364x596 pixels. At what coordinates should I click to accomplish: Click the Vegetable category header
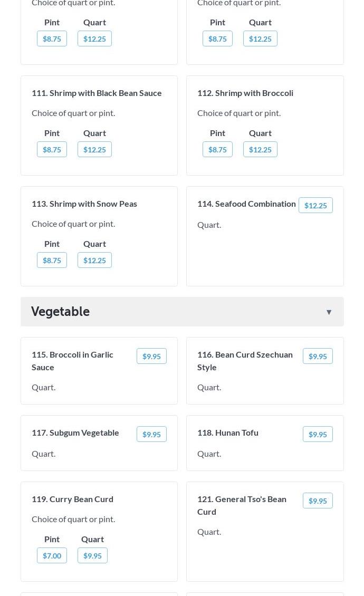61,312
